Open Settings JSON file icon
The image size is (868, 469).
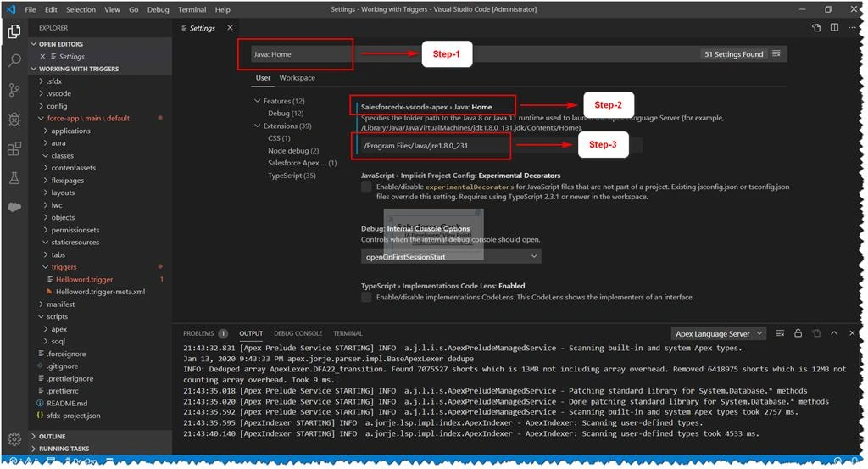pos(816,28)
